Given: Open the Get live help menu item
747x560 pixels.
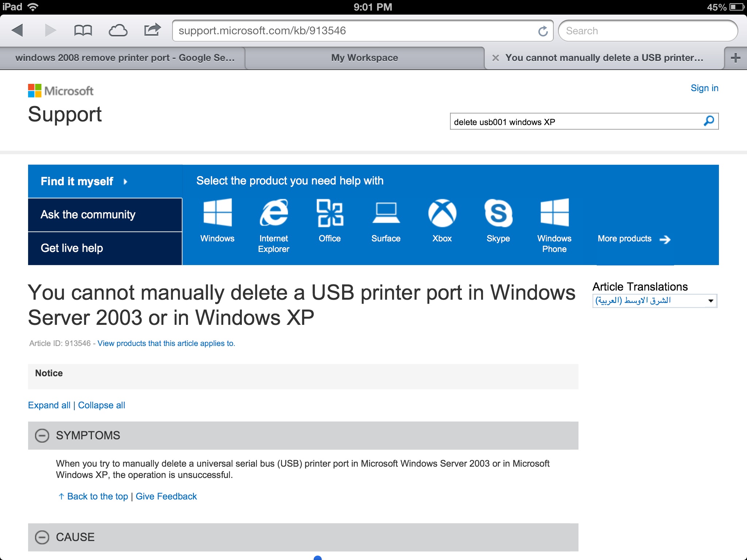Looking at the screenshot, I should (105, 248).
